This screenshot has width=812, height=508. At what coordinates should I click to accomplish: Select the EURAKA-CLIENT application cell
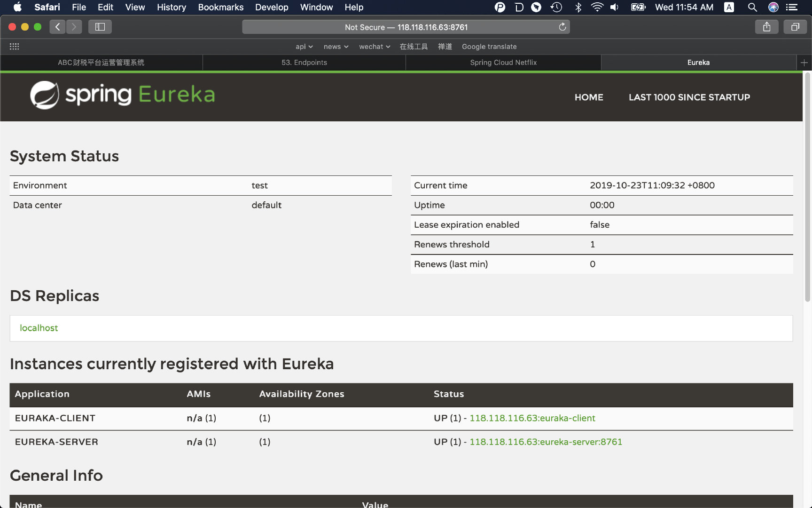point(55,418)
